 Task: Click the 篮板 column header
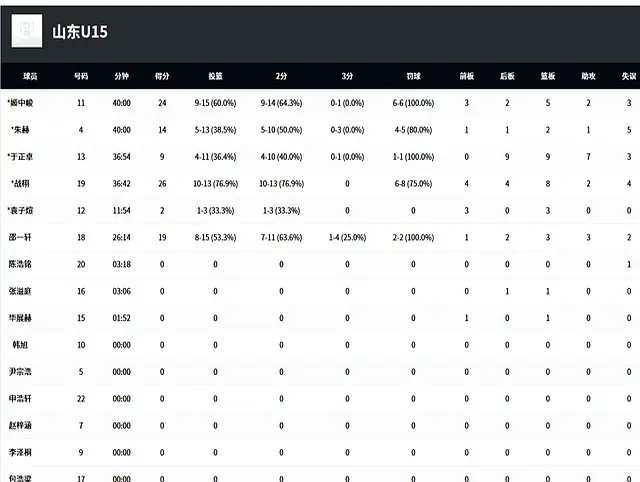547,75
